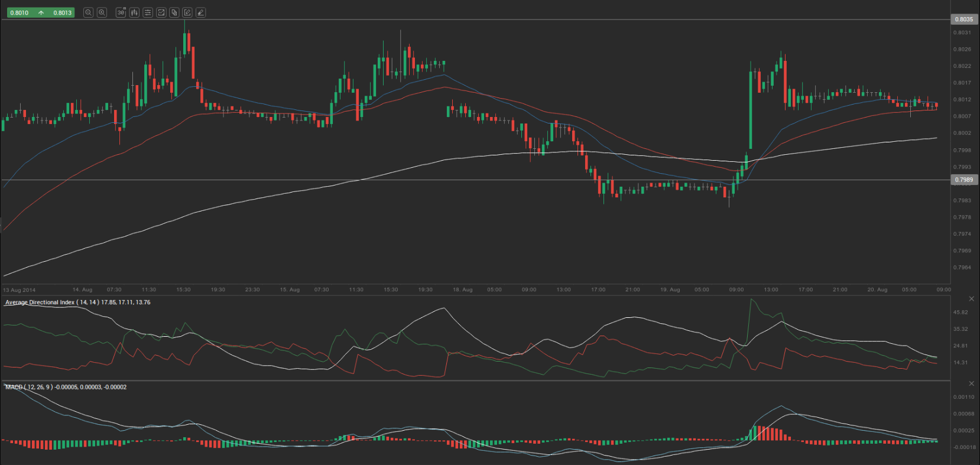Click the green 0.8010 / 0.8013 price button
The width and height of the screenshot is (980, 465).
(40, 12)
